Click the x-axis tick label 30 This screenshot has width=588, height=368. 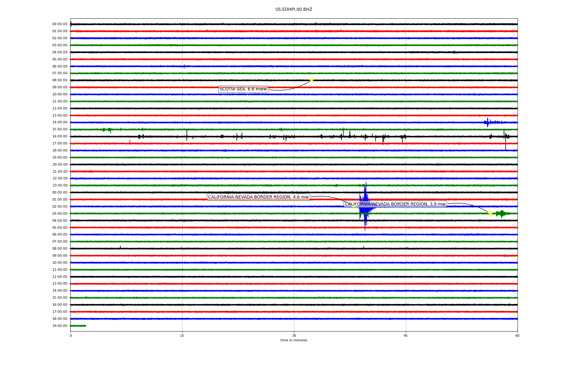tap(294, 335)
